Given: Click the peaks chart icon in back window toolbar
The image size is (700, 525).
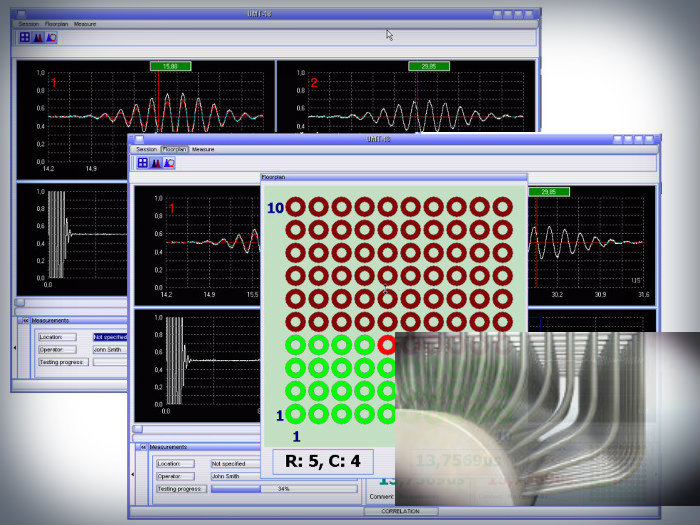Looking at the screenshot, I should point(38,37).
